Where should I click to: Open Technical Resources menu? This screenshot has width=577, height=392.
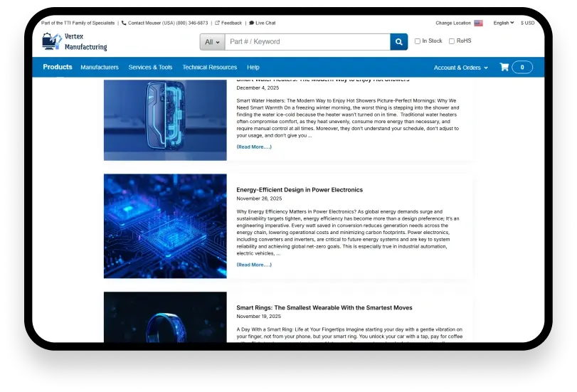tap(209, 68)
